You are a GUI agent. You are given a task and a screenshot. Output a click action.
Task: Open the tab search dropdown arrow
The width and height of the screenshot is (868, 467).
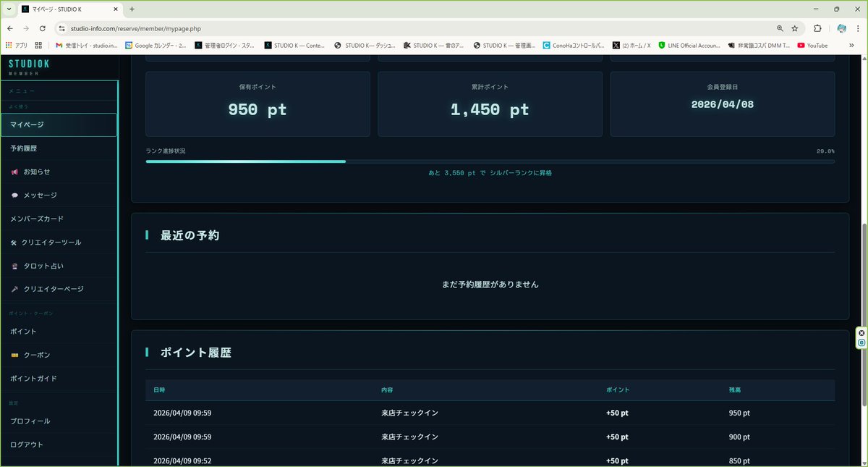7,9
